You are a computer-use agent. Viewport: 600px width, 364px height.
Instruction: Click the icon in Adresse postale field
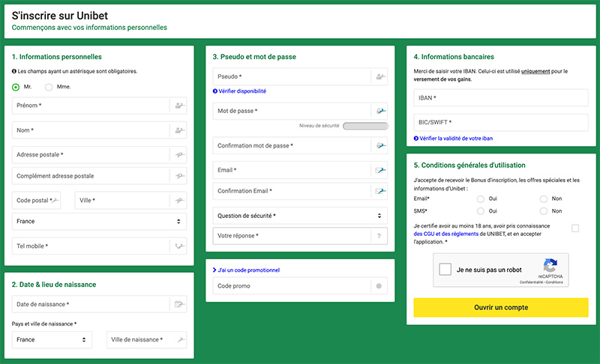pos(179,155)
